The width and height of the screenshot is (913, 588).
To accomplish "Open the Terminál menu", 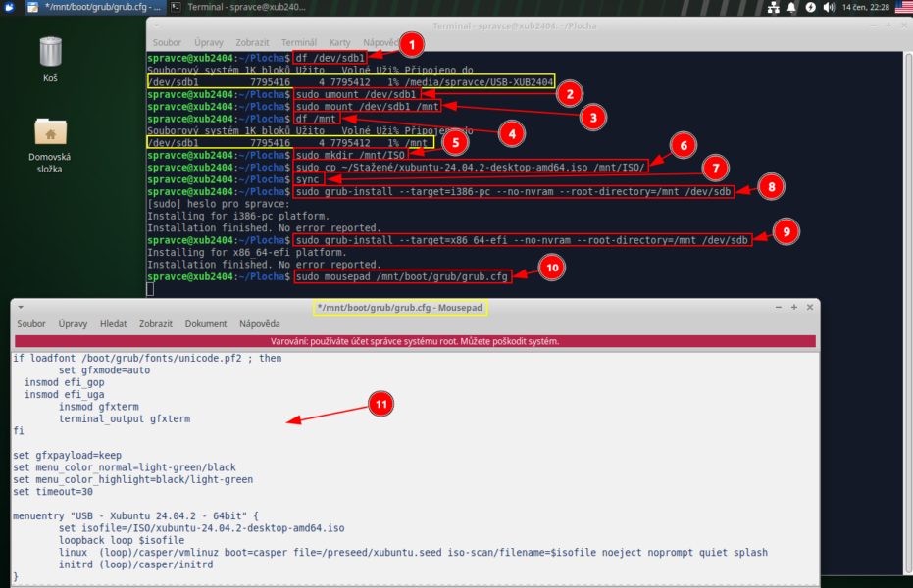I will [x=299, y=42].
